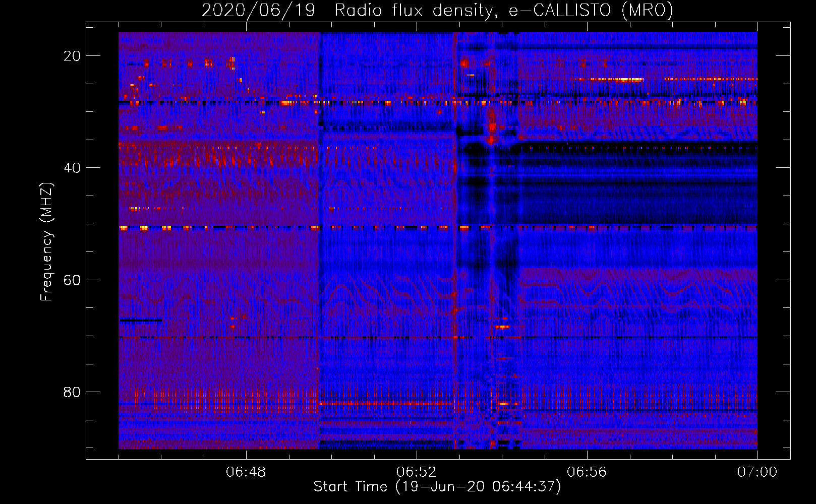Click the '40' frequency tick label
The height and width of the screenshot is (504, 816).
tap(72, 168)
